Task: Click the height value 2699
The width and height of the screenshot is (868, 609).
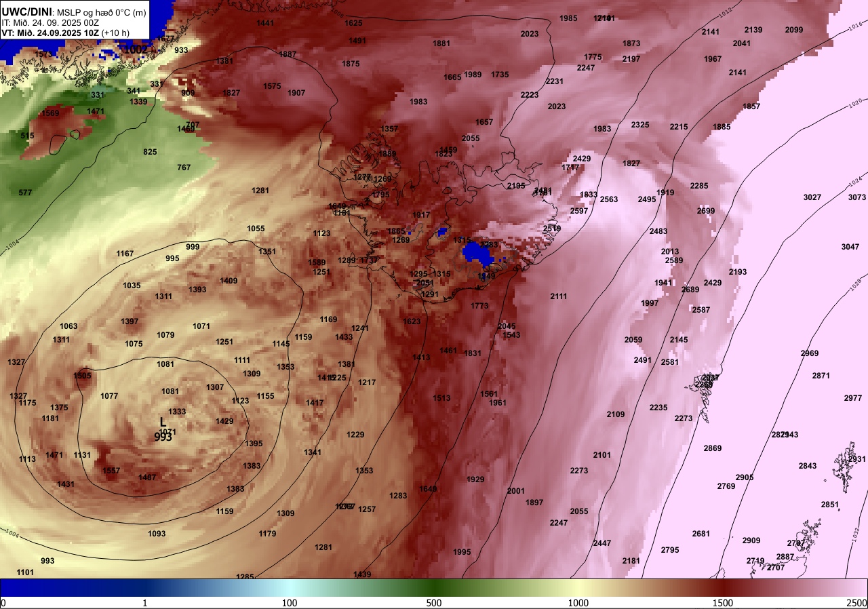Action: point(706,211)
